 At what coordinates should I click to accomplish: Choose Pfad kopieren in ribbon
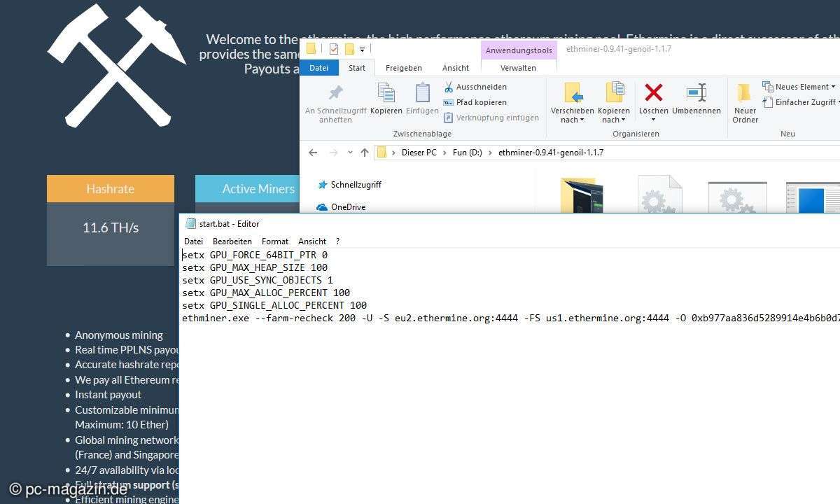pyautogui.click(x=475, y=102)
